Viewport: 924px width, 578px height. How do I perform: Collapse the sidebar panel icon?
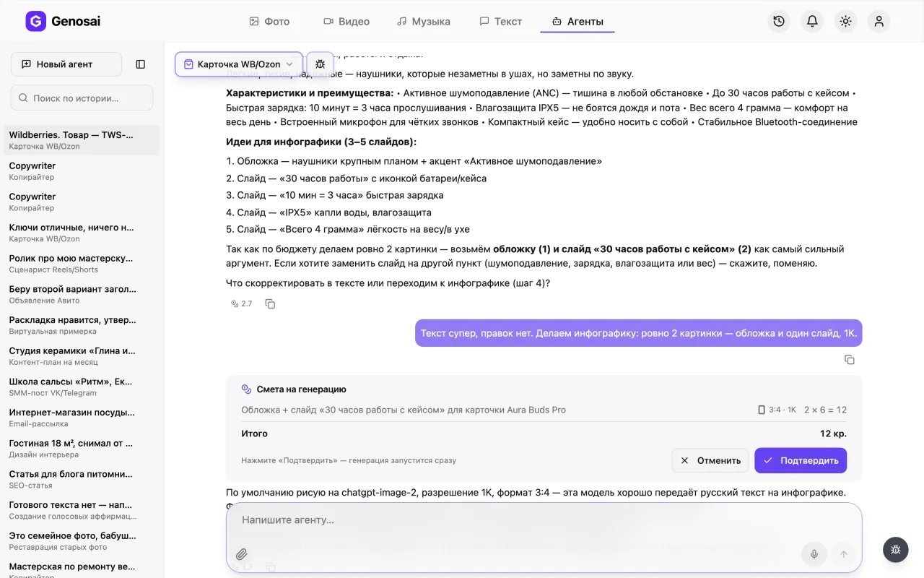141,64
